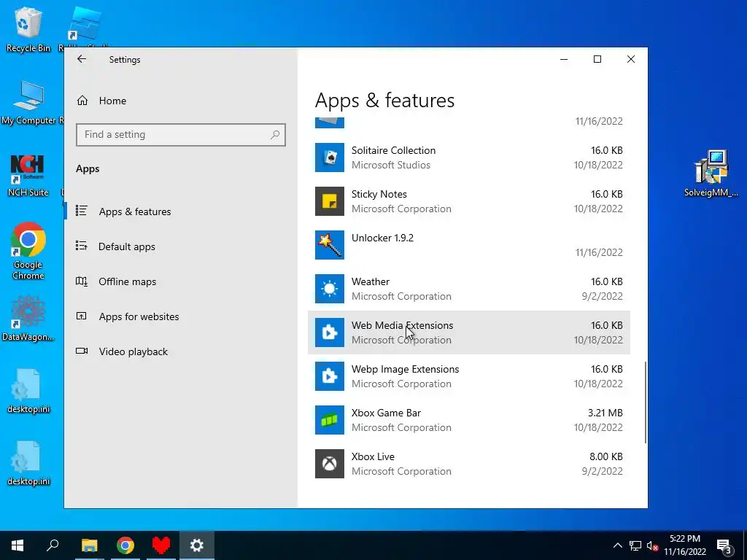Click the Default apps sidebar icon
The height and width of the screenshot is (560, 747).
(82, 246)
